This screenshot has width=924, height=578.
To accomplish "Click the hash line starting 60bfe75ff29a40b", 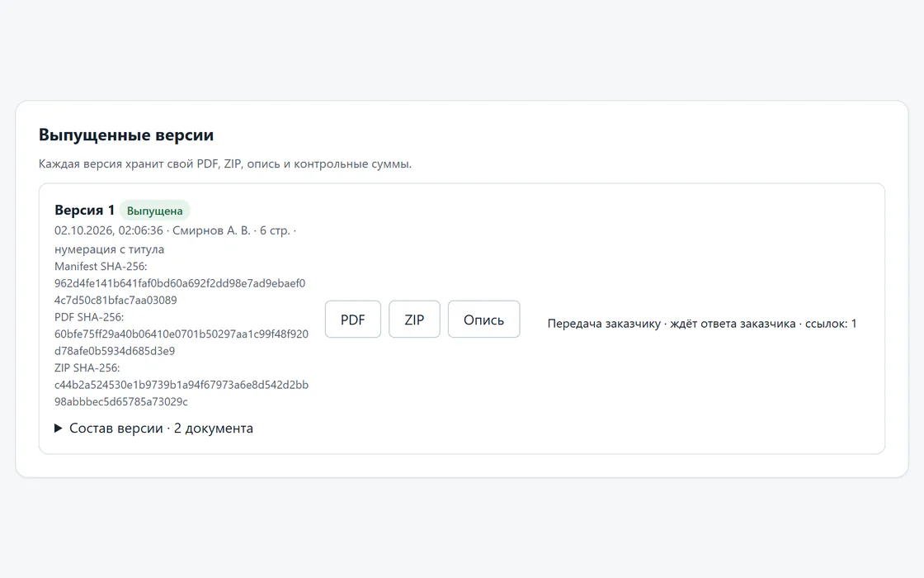I will [181, 334].
